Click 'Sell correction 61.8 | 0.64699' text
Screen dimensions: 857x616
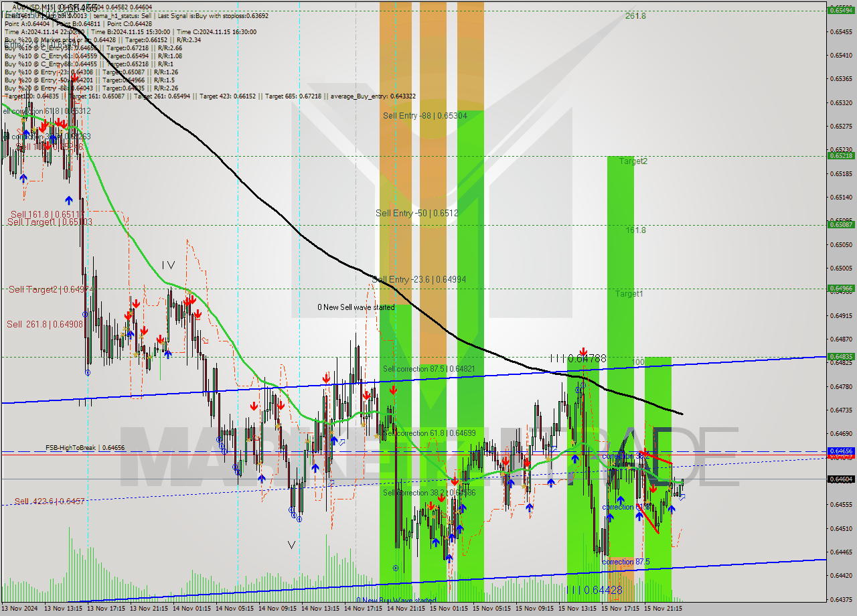[429, 433]
